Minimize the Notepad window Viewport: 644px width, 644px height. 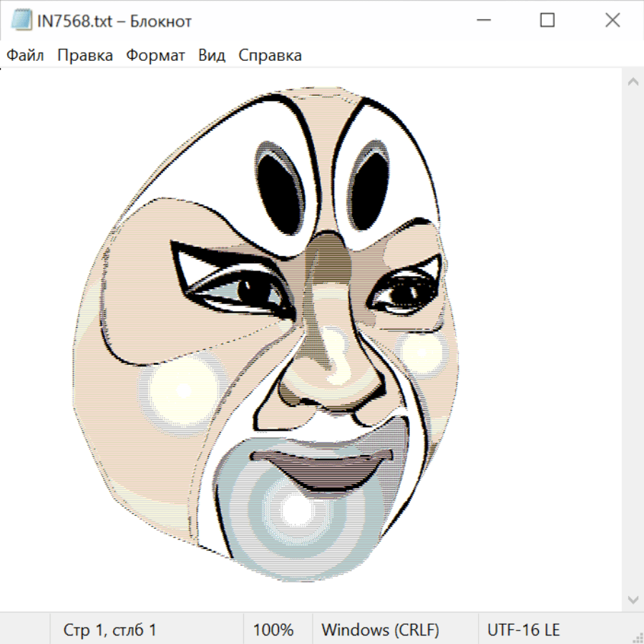[482, 21]
